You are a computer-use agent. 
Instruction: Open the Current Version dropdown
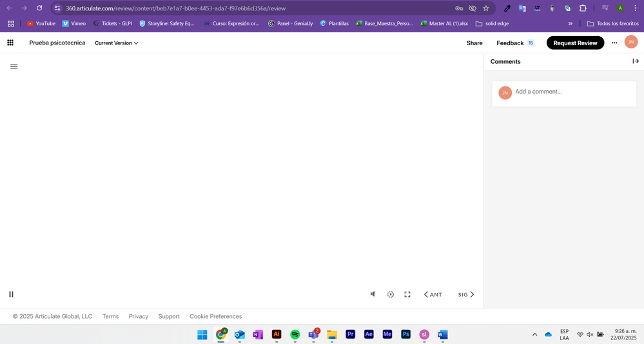(117, 43)
